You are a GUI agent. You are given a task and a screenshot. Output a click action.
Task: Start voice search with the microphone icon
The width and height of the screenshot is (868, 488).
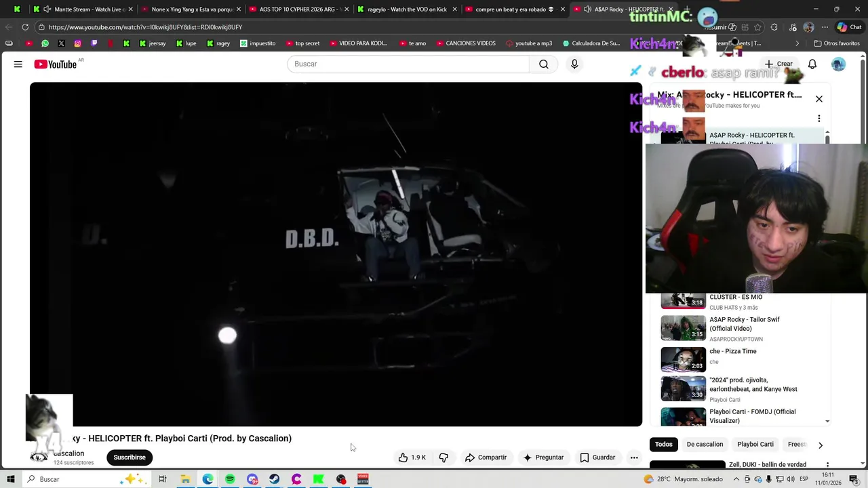pyautogui.click(x=574, y=64)
